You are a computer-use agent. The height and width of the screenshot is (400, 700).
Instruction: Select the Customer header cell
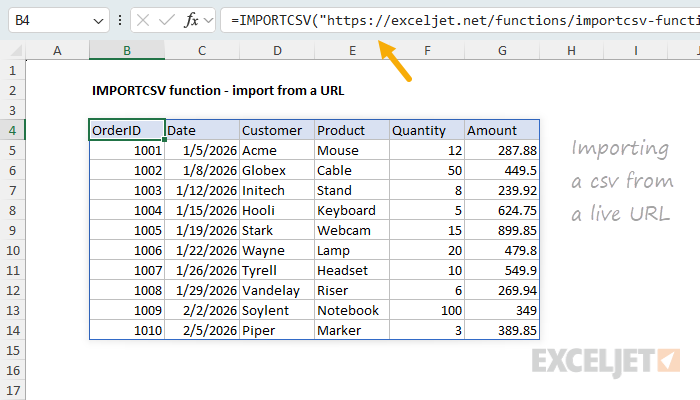(277, 130)
